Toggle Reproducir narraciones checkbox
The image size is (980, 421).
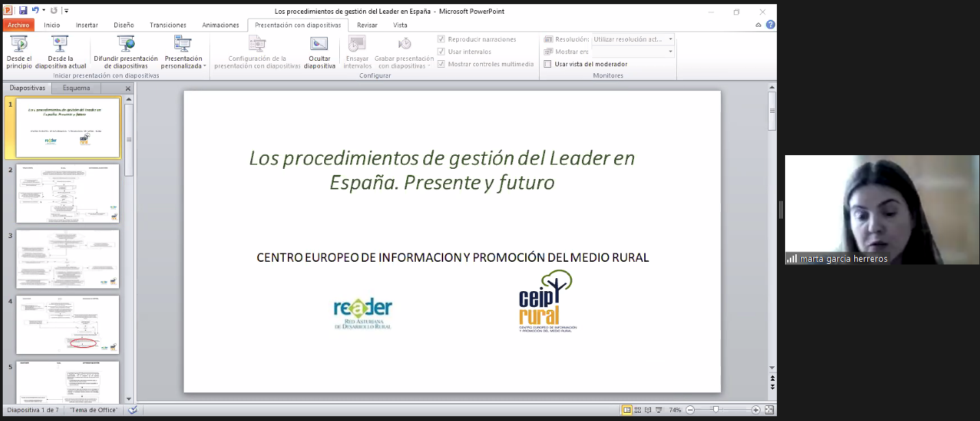coord(442,40)
